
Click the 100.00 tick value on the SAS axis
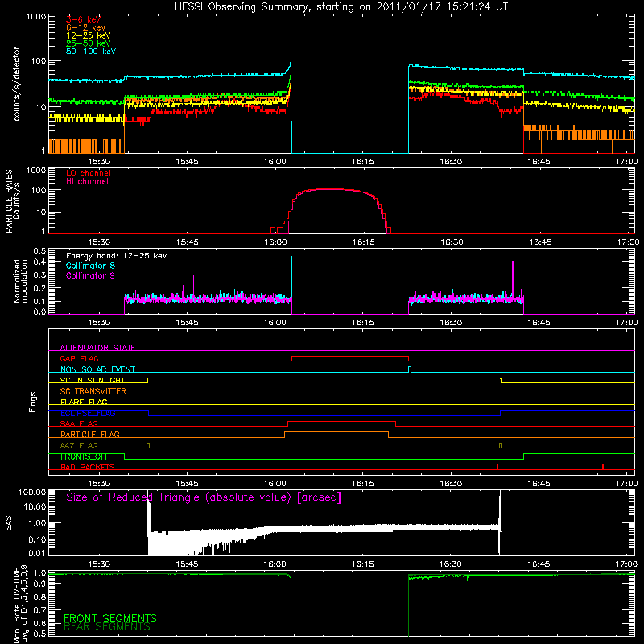(32, 492)
